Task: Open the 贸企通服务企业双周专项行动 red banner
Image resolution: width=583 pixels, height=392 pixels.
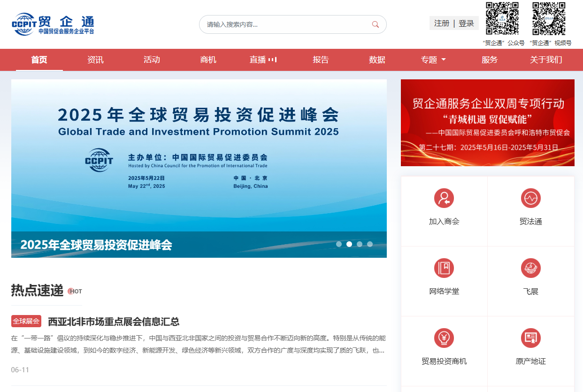Action: click(488, 123)
